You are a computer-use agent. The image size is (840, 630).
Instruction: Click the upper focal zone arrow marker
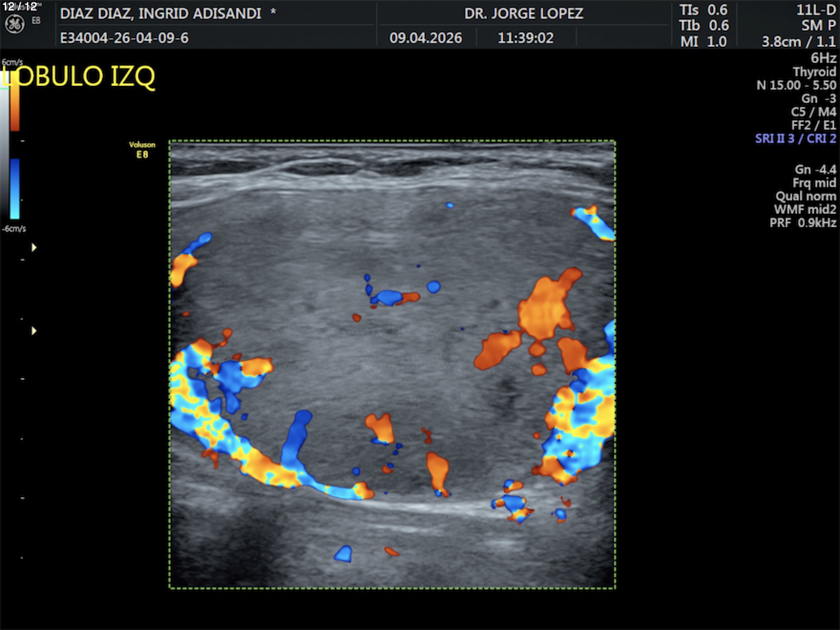pyautogui.click(x=34, y=247)
